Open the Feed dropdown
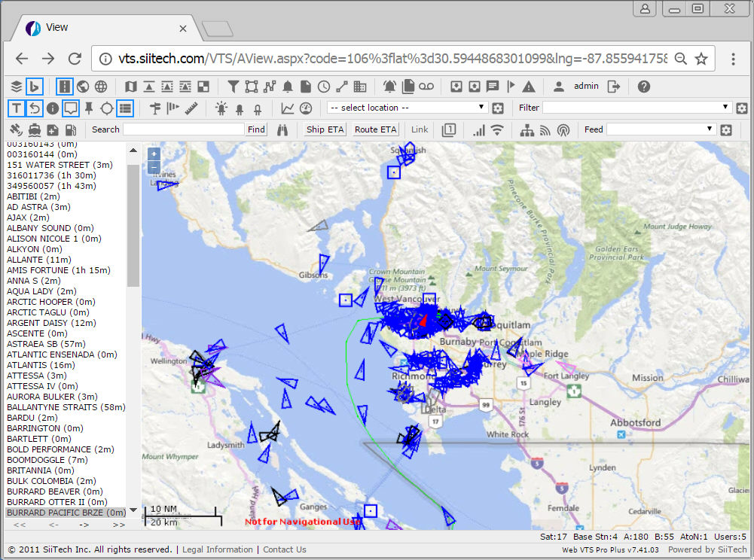Viewport: 754px width, 560px height. click(x=661, y=129)
